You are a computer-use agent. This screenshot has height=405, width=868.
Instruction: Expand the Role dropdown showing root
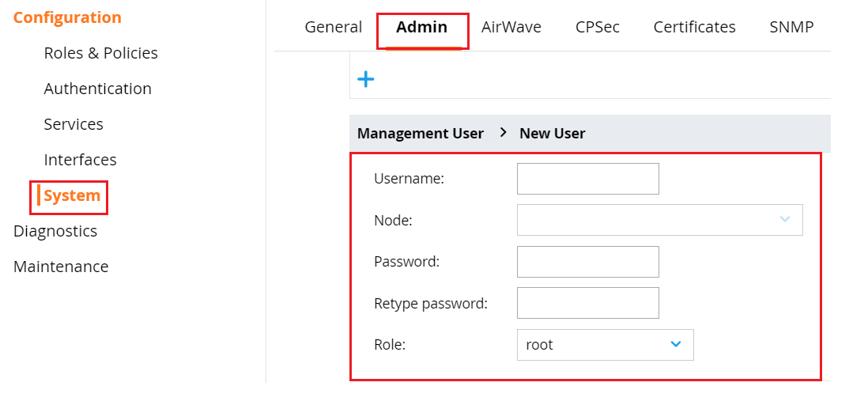[605, 345]
